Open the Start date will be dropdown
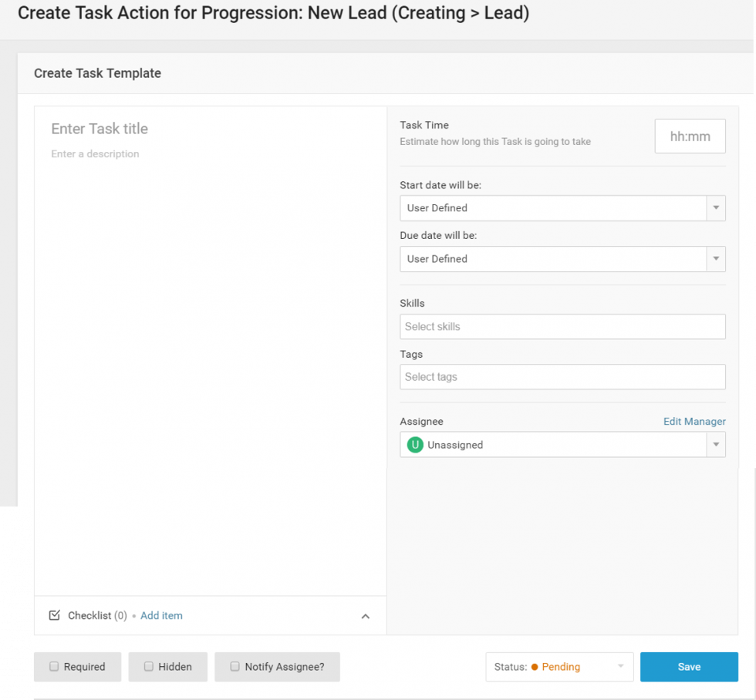This screenshot has height=700, width=756. click(562, 208)
